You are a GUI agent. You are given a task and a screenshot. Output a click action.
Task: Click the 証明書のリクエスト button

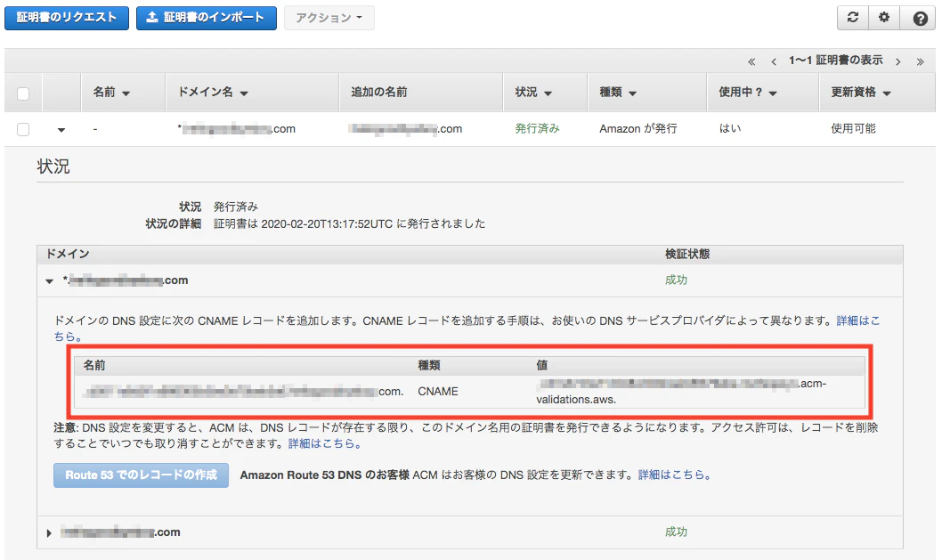(x=67, y=18)
